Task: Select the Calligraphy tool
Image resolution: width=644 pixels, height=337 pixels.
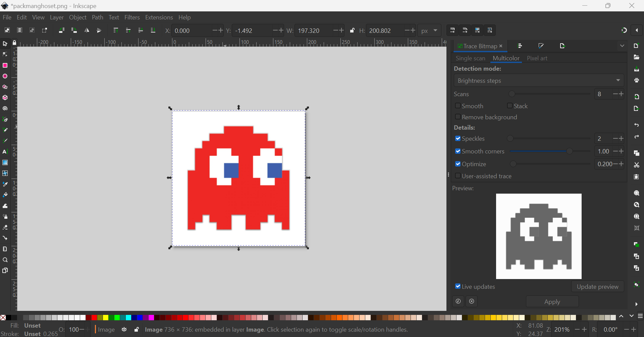Action: [5, 141]
